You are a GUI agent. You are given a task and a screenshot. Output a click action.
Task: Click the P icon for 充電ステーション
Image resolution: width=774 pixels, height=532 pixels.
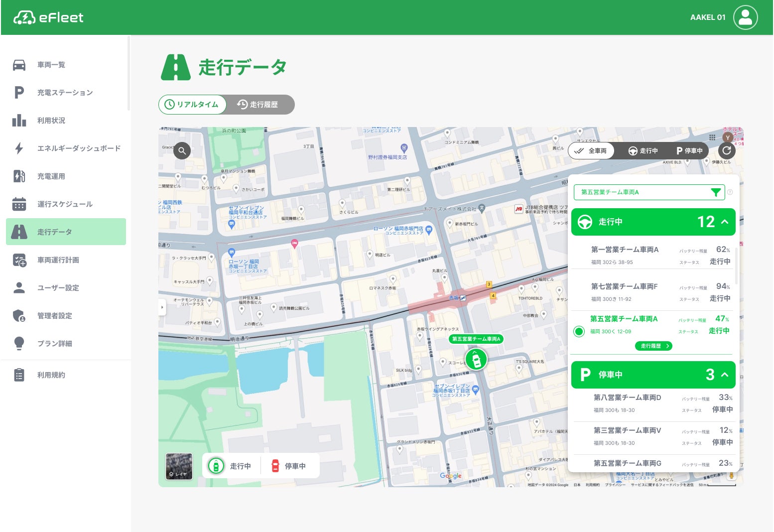pos(19,93)
